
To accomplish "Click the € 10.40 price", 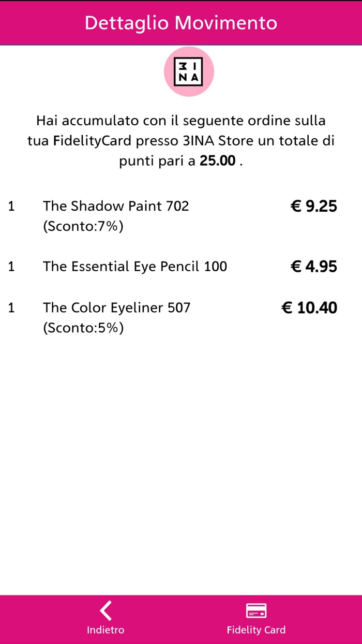I will pos(309,308).
